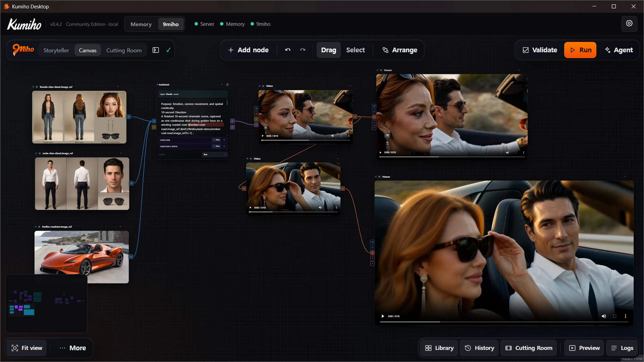This screenshot has width=644, height=362.
Task: Click Arrange button
Action: pyautogui.click(x=399, y=50)
